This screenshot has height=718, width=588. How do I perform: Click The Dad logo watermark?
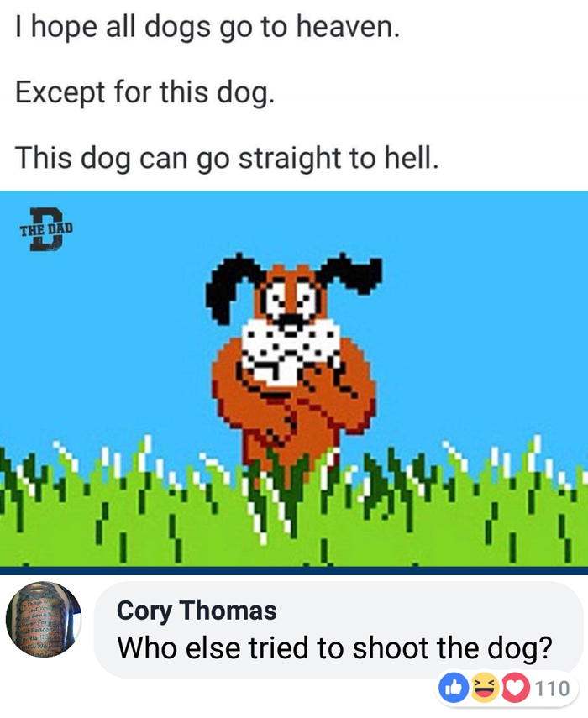coord(46,229)
